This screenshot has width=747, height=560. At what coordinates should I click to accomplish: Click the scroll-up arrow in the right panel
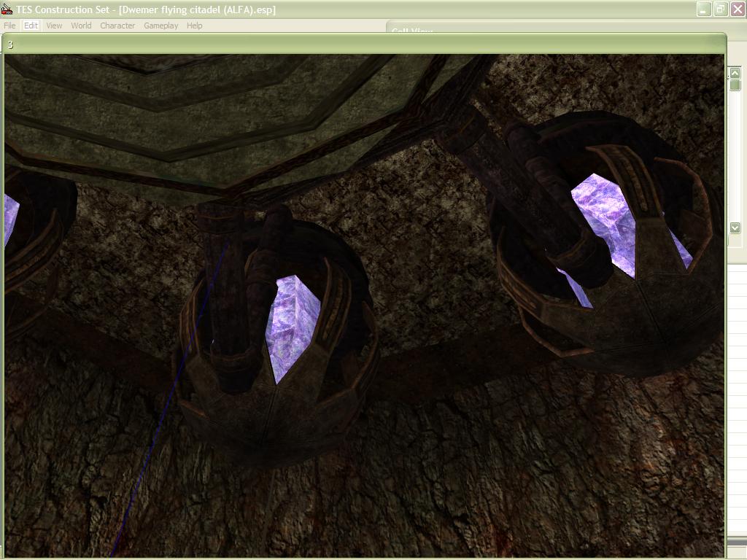(x=735, y=73)
